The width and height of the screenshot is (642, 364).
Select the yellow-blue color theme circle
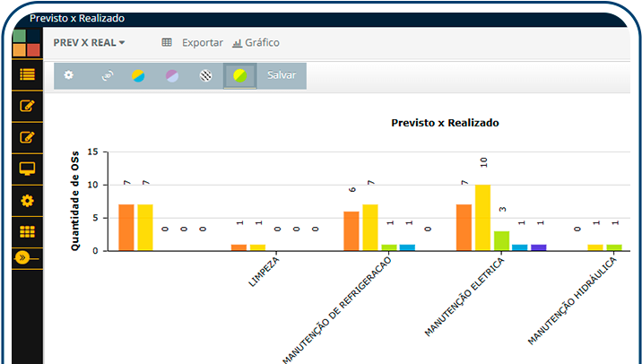click(138, 76)
